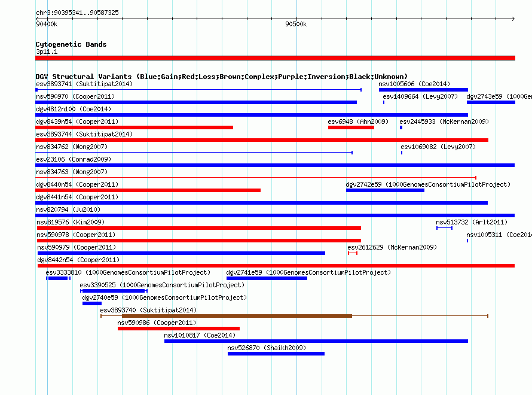Open nsv590978 (Cooper2011) label
532x395 pixels.
[x=76, y=235]
